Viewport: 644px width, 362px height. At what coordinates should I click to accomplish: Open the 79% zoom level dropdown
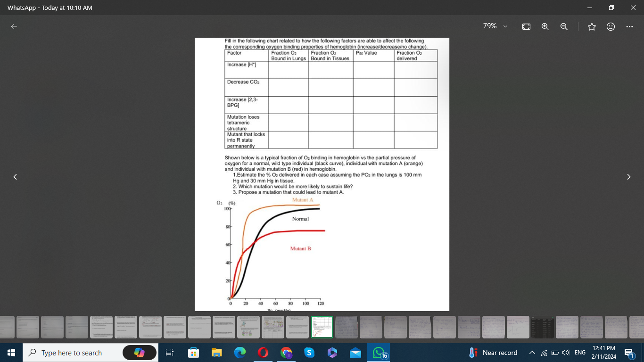pos(494,26)
